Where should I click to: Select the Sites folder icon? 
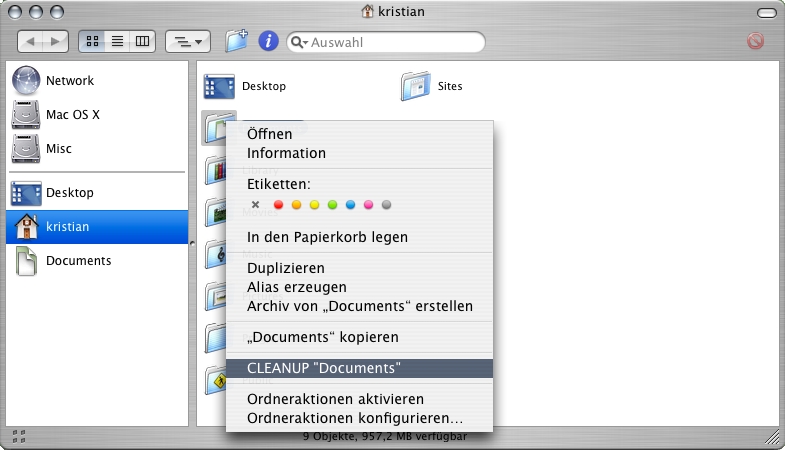pyautogui.click(x=416, y=86)
